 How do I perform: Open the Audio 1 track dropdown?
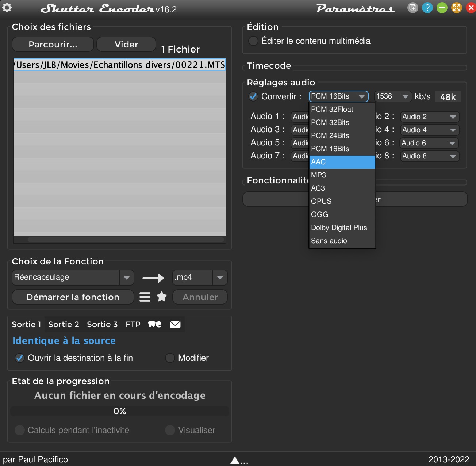300,117
